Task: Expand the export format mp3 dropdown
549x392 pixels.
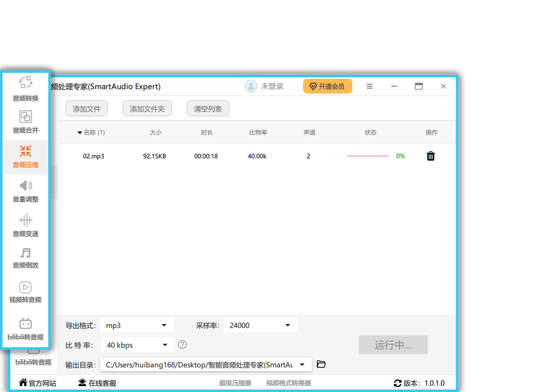Action: coord(164,326)
